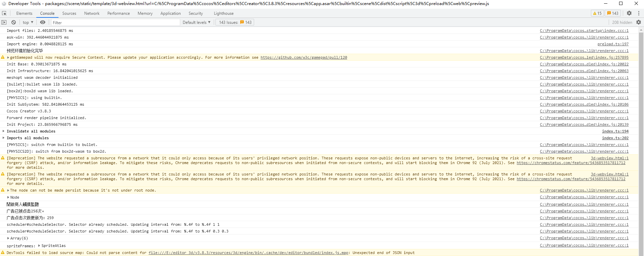Image resolution: width=644 pixels, height=256 pixels.
Task: Open the Default levels dropdown
Action: pyautogui.click(x=197, y=22)
